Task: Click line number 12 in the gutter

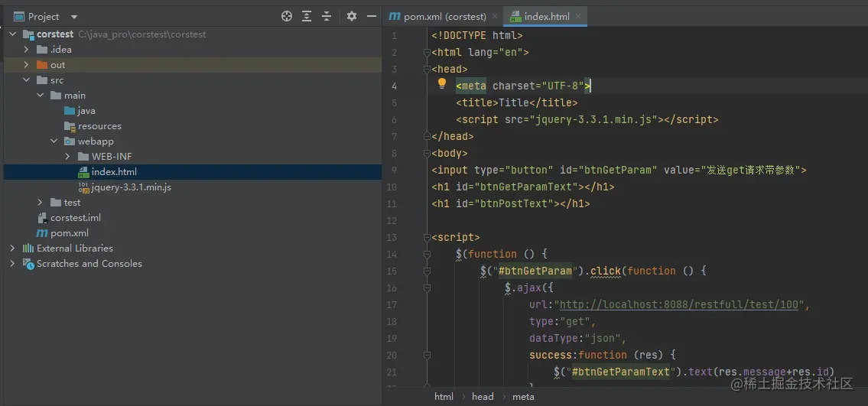Action: coord(392,221)
